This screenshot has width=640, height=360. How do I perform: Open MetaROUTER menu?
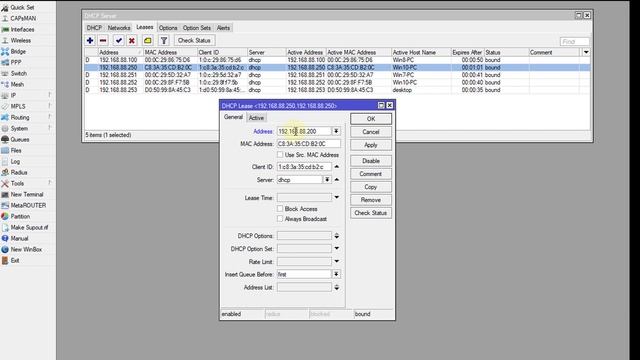click(28, 205)
